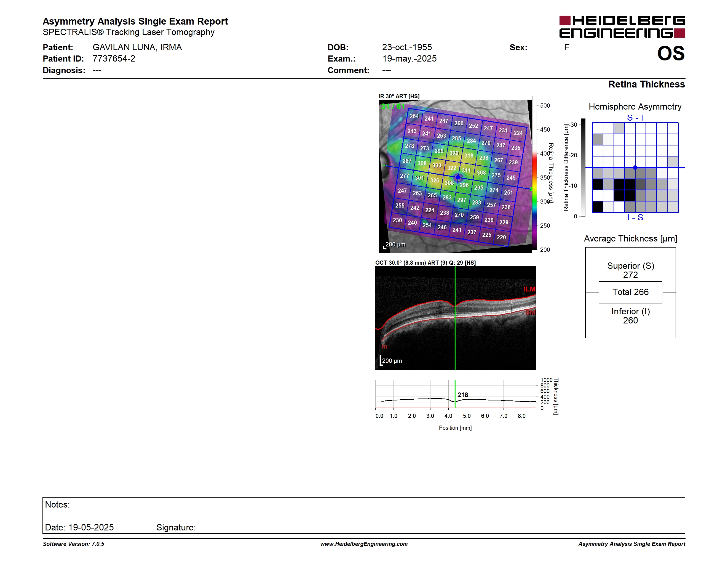
Task: Click the 200 µm scale on IR image
Action: point(395,245)
